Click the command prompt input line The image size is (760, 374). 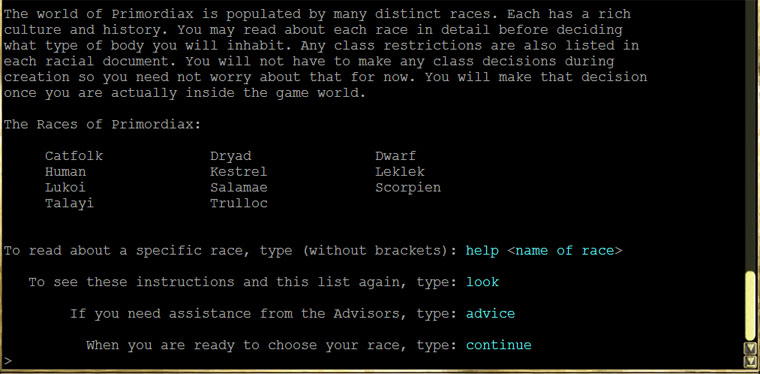373,361
